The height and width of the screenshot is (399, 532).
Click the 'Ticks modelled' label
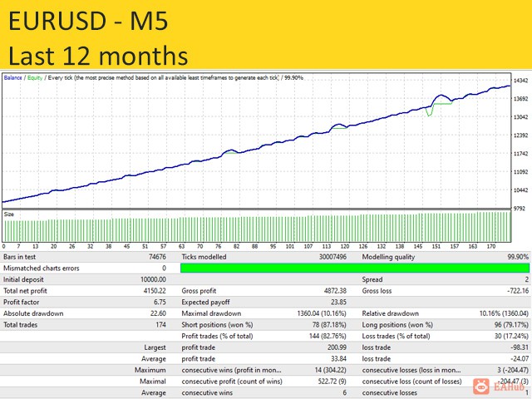coord(204,257)
